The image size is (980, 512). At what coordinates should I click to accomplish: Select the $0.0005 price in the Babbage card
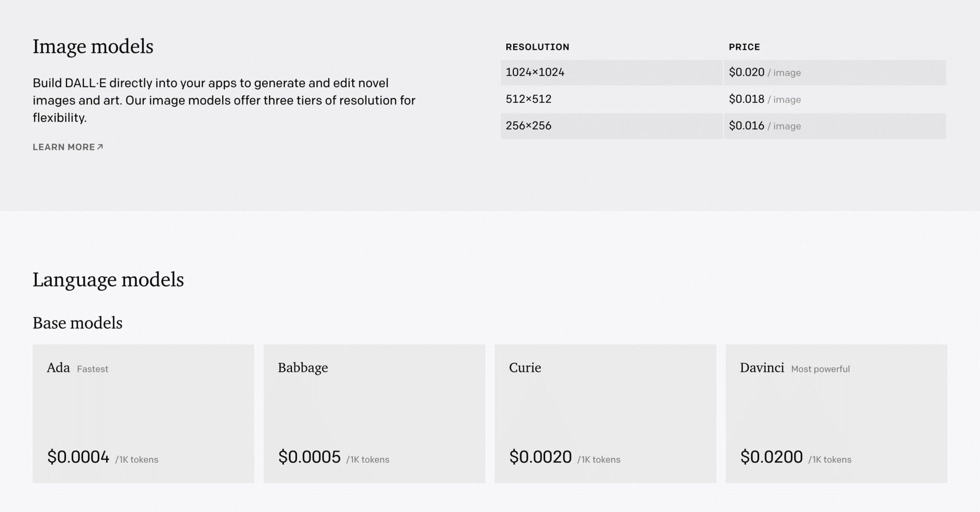click(309, 456)
